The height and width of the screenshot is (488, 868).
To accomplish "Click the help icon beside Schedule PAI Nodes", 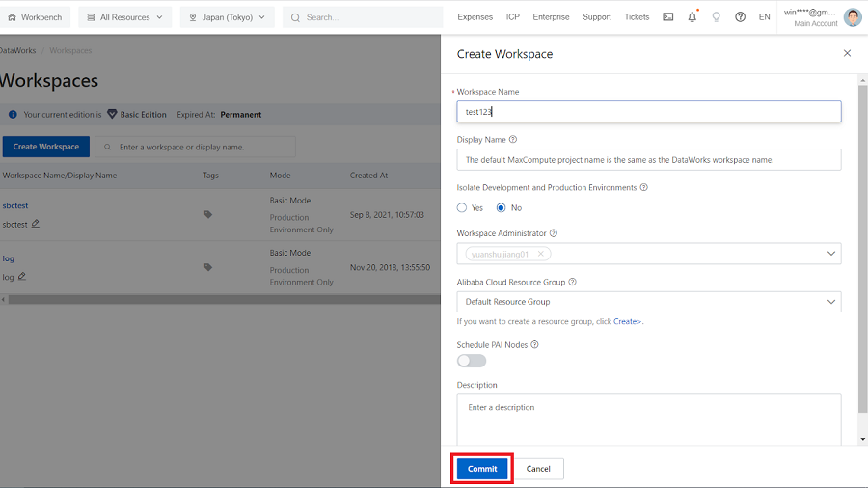I will tap(534, 344).
